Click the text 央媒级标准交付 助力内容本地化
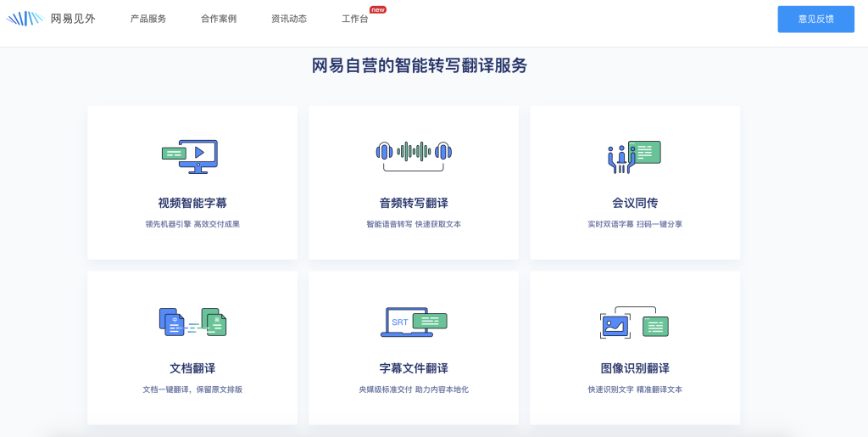Screen dimensions: 868x437 (414, 389)
